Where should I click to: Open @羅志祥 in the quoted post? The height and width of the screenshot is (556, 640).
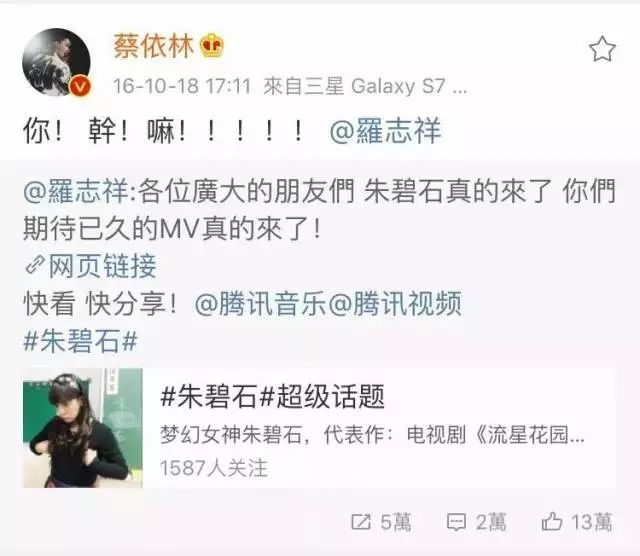[x=76, y=191]
